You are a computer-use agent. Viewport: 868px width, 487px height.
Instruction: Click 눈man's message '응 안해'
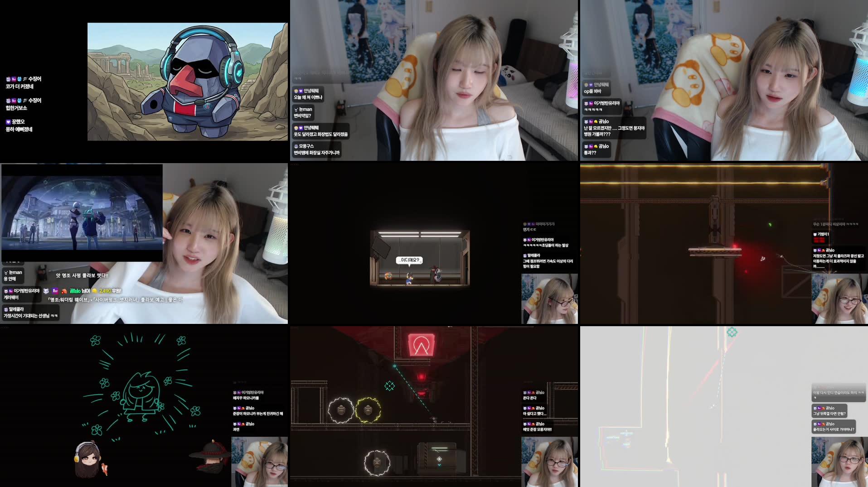(x=10, y=279)
